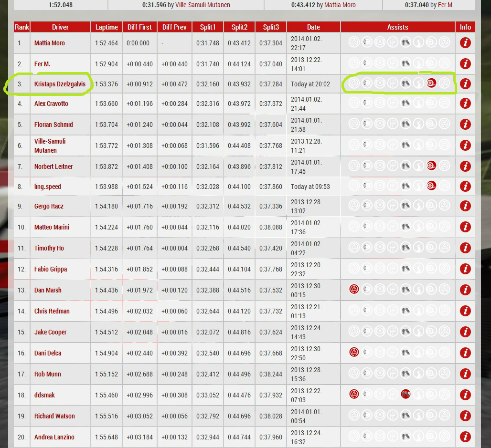Click the Split3 column header
The image size is (491, 448).
(x=271, y=27)
